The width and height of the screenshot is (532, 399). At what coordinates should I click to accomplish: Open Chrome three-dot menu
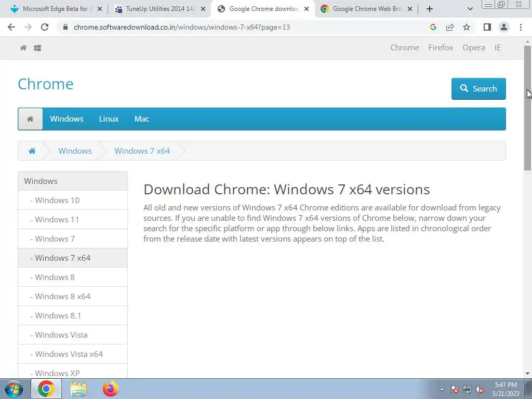click(x=521, y=27)
